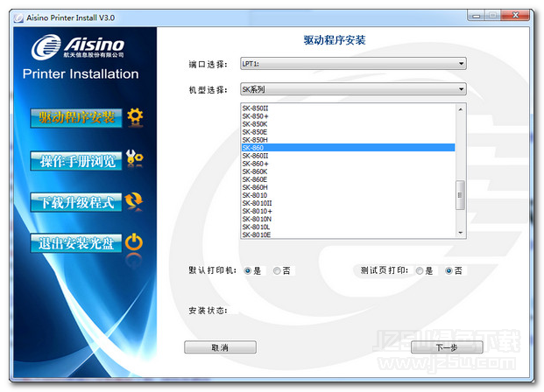This screenshot has width=544, height=392.
Task: Select SK-8010E in model list
Action: (x=348, y=234)
